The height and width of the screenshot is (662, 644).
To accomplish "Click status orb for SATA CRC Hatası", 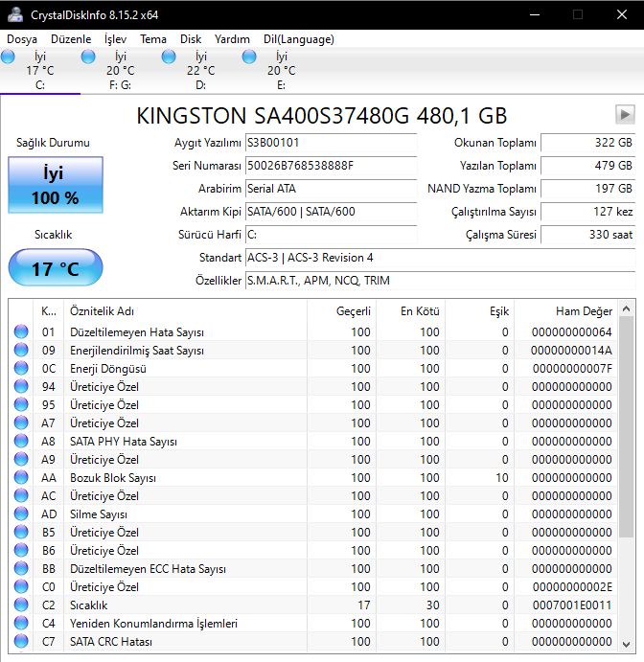I will coord(21,642).
